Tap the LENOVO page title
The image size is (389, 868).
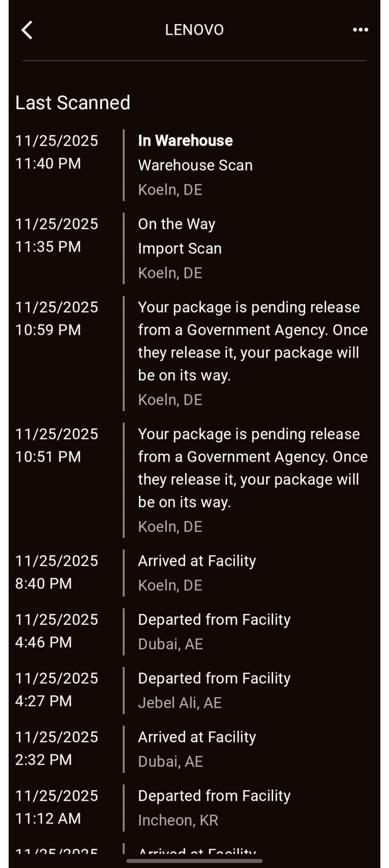click(x=194, y=30)
